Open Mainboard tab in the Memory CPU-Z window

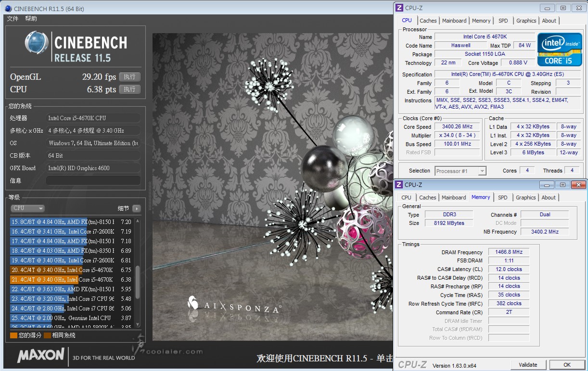pyautogui.click(x=454, y=198)
